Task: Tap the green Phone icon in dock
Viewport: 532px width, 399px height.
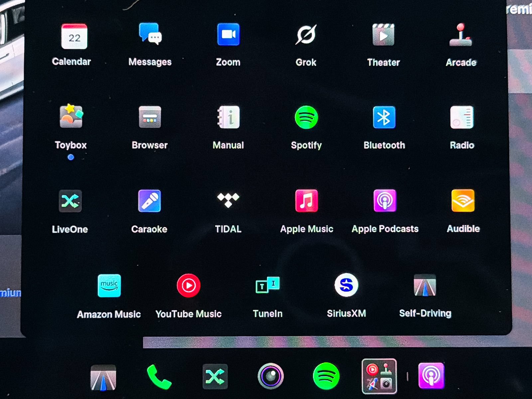Action: tap(159, 377)
